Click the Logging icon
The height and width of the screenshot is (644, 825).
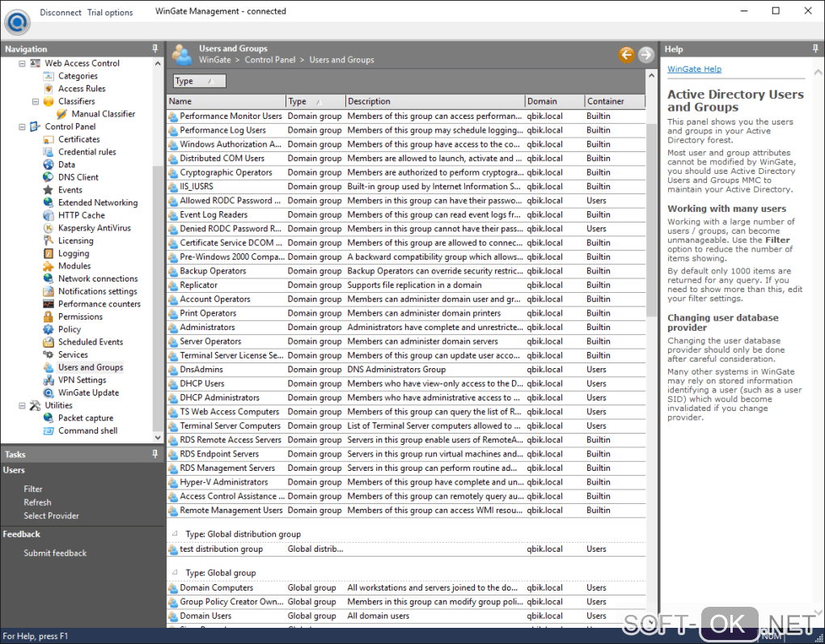pos(49,253)
